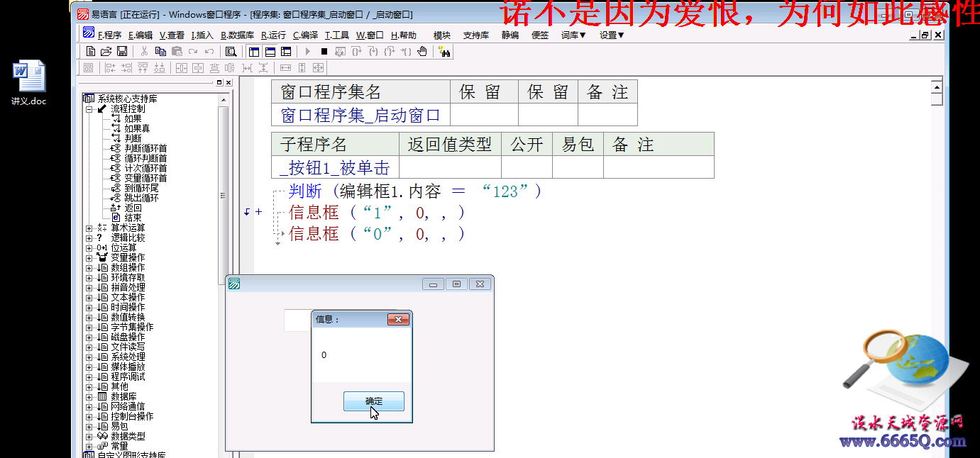
Task: Open the 讲义.doc desktop file
Action: 28,83
